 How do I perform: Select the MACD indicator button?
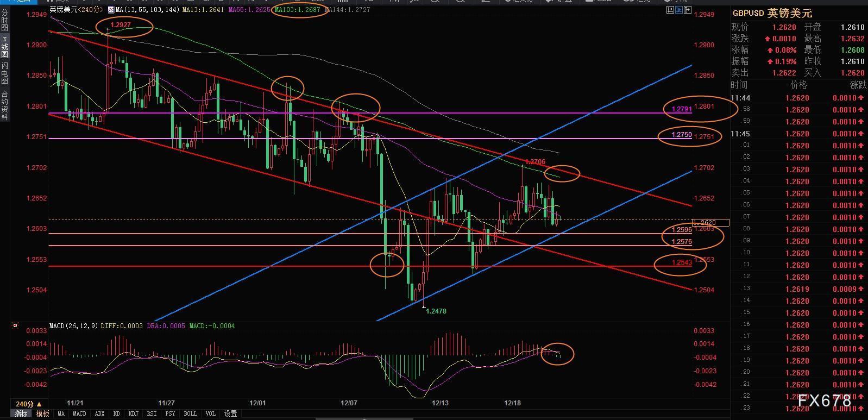[79, 413]
